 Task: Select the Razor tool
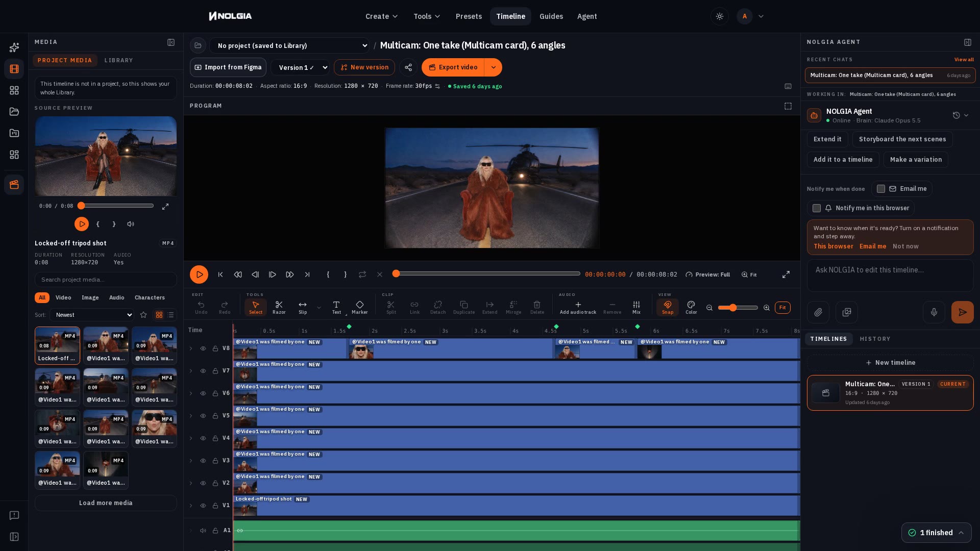279,307
